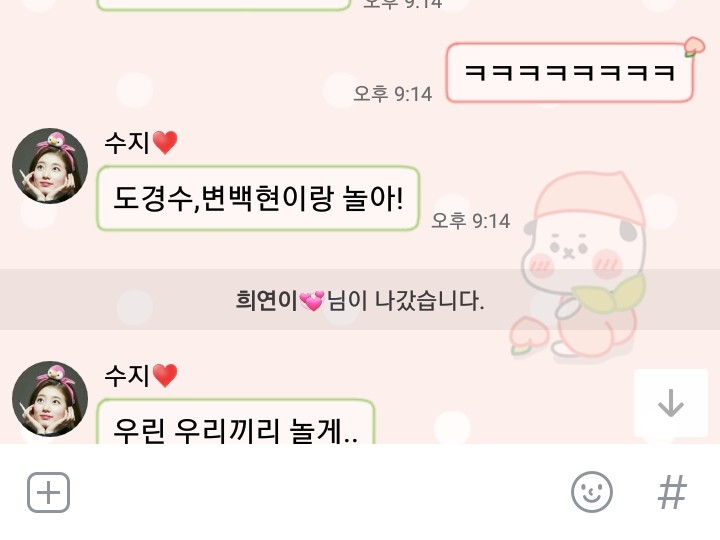Image resolution: width=720 pixels, height=540 pixels.
Task: Open 수지's profile photo beside 도경수 message
Action: coord(50,166)
